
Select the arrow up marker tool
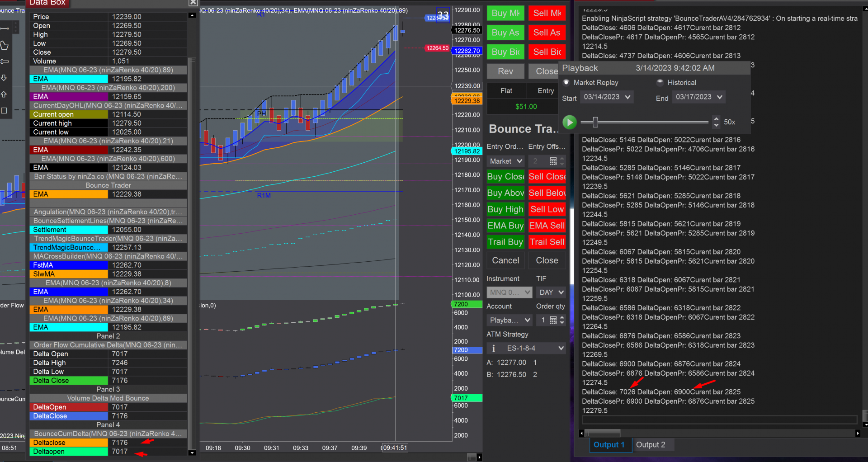pyautogui.click(x=4, y=94)
